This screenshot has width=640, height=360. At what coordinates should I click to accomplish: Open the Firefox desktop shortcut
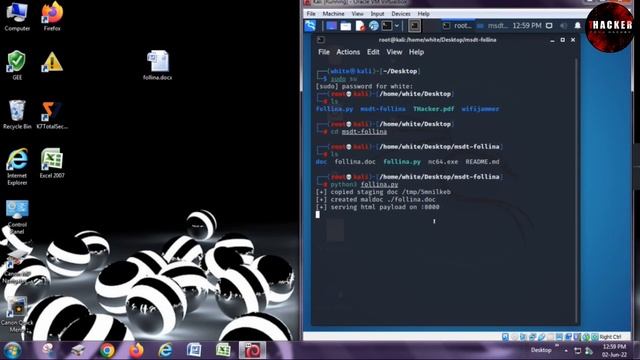tap(52, 17)
